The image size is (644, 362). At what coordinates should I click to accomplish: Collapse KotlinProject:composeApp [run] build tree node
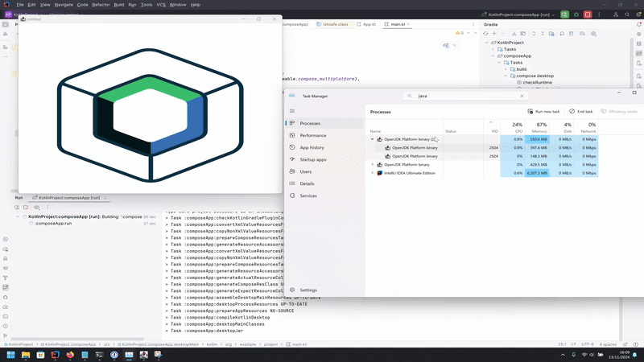point(18,216)
